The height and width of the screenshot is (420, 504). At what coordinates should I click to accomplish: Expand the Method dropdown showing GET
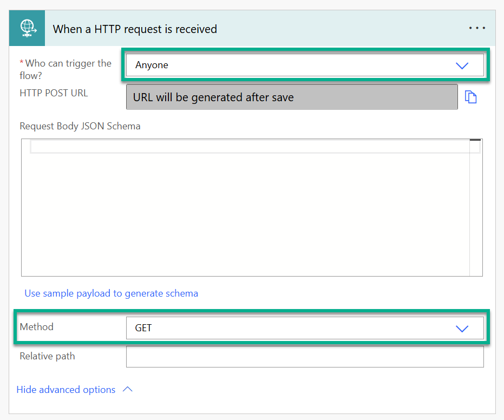[x=305, y=328]
